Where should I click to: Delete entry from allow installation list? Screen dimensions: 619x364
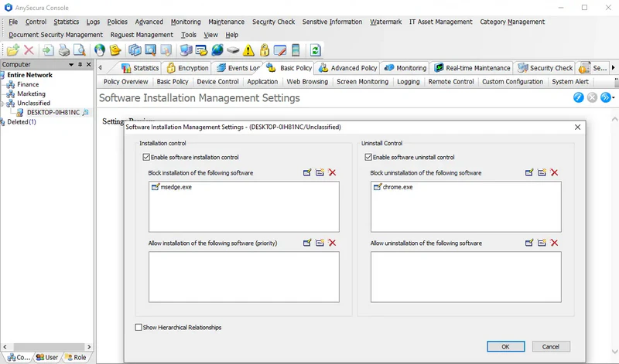pyautogui.click(x=333, y=243)
